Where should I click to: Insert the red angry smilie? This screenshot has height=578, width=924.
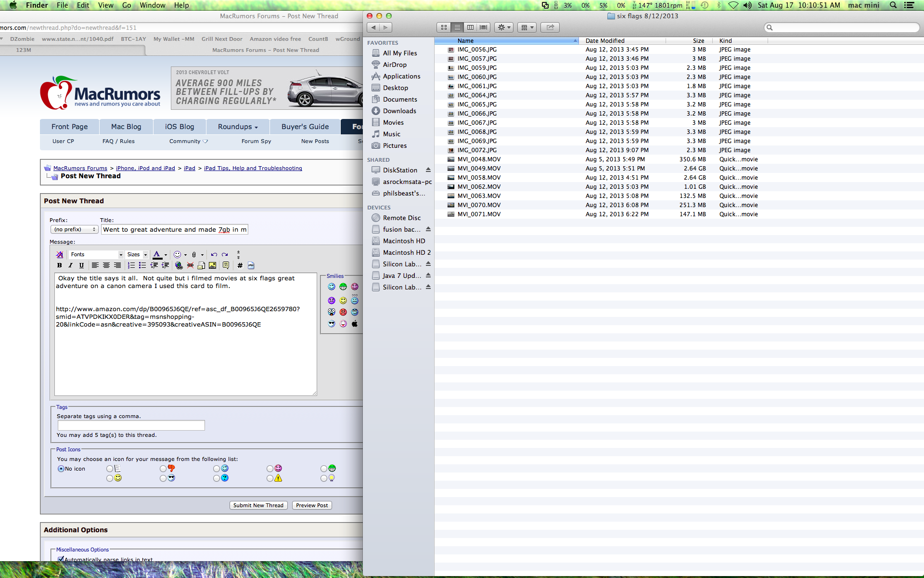pyautogui.click(x=343, y=312)
